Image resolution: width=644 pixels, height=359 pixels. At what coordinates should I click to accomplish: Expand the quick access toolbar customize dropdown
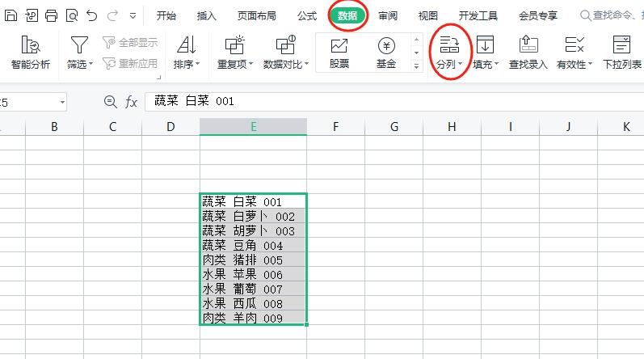pyautogui.click(x=133, y=16)
